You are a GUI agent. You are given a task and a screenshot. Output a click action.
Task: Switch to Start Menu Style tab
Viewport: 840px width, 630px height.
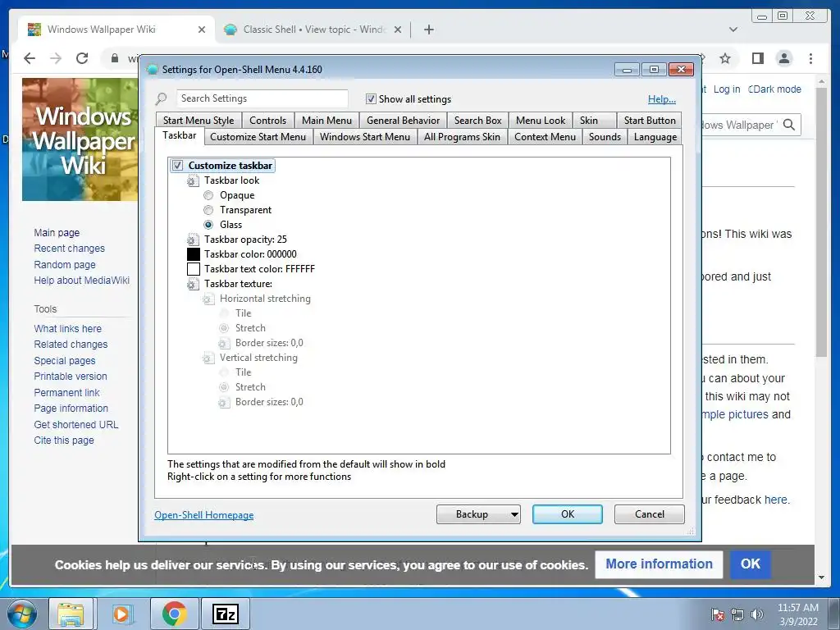tap(199, 121)
